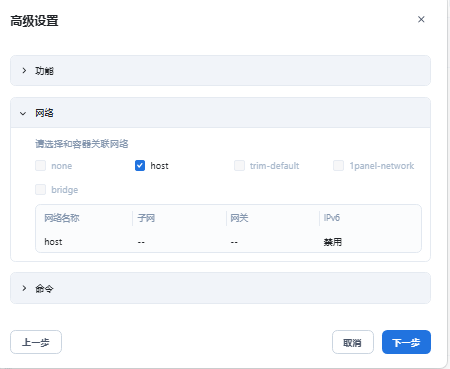Click the 功能 section title
Viewport: 450px width, 369px height.
[x=44, y=71]
